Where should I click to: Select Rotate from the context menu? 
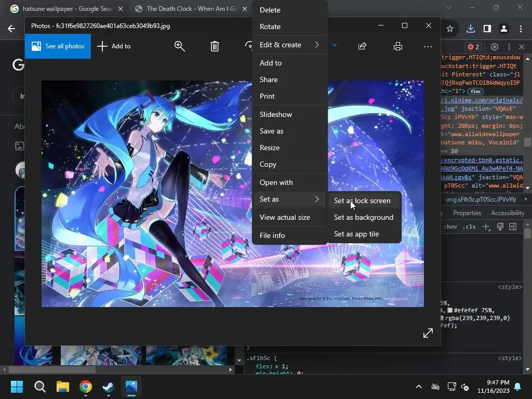point(290,26)
